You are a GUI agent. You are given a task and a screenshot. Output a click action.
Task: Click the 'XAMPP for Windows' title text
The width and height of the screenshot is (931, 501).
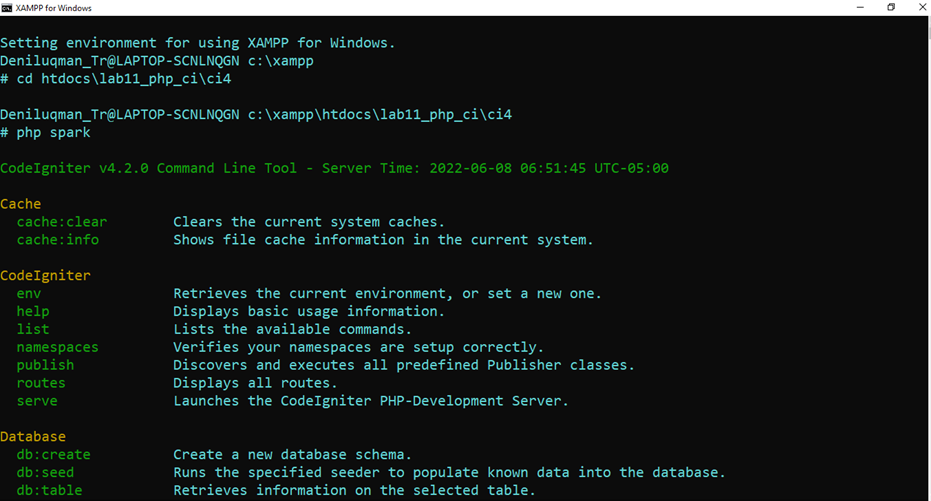(53, 8)
